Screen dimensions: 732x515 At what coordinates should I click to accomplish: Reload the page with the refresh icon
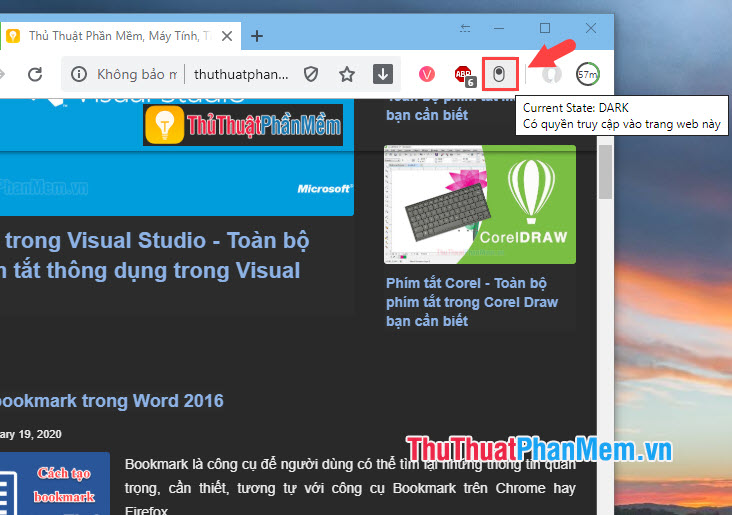pos(35,74)
